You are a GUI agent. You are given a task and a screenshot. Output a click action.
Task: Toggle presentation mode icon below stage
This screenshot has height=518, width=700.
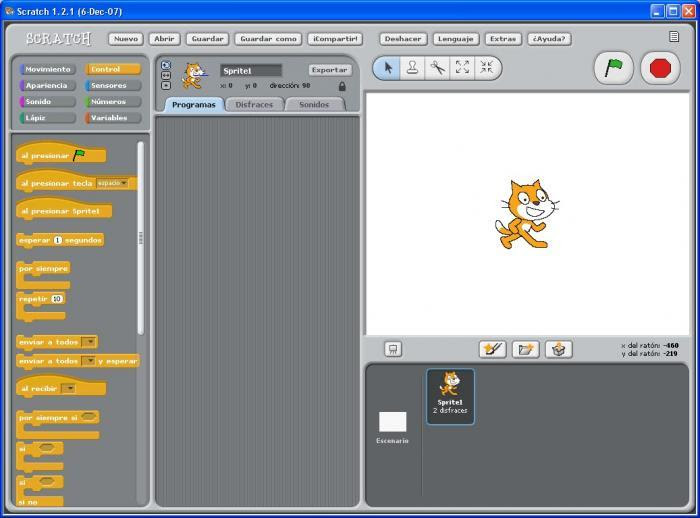tap(393, 349)
